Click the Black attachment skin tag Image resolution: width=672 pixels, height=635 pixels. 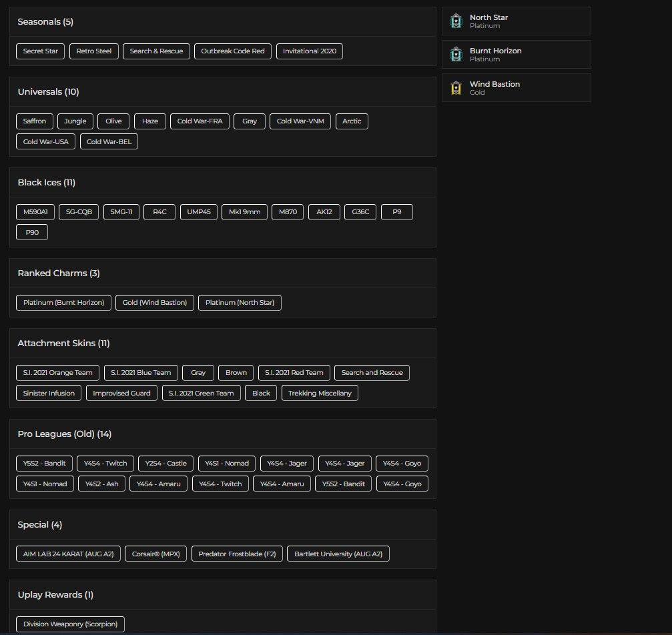pyautogui.click(x=261, y=394)
